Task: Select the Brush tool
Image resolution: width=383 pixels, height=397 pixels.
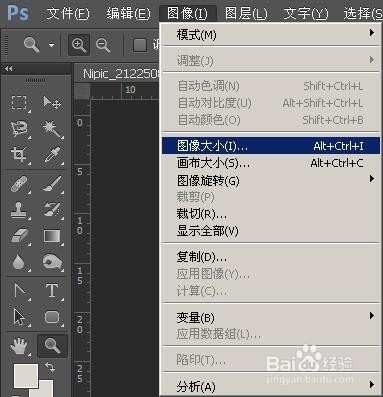Action: [52, 184]
